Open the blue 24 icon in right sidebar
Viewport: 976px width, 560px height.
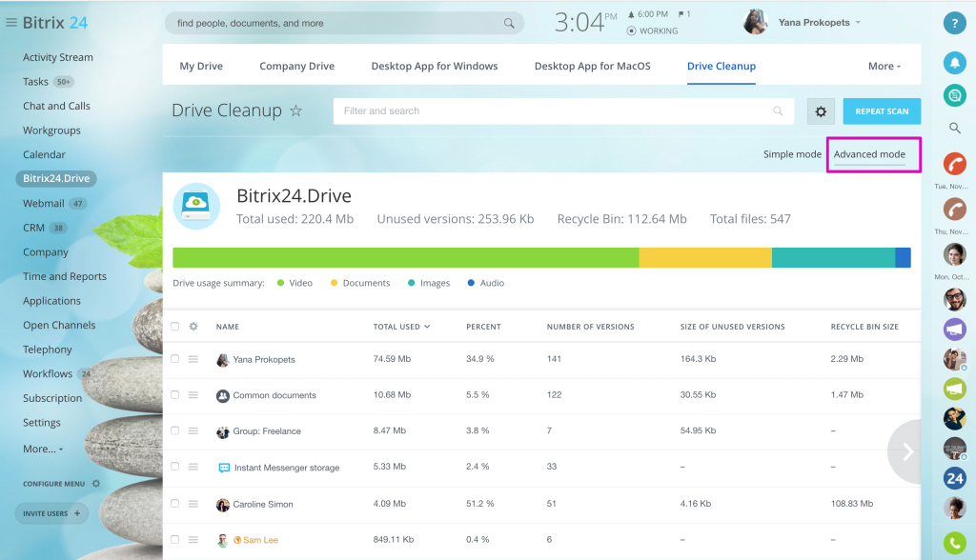[954, 478]
